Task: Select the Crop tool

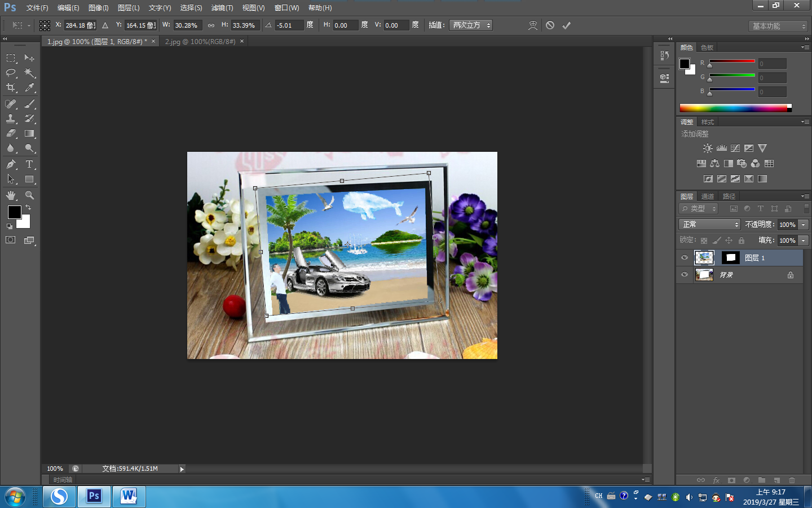Action: pos(11,87)
